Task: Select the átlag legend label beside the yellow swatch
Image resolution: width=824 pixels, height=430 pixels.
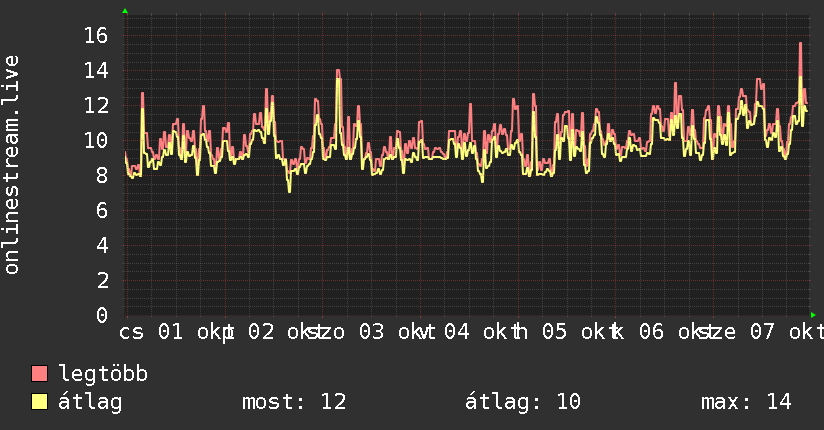Action: coord(90,403)
